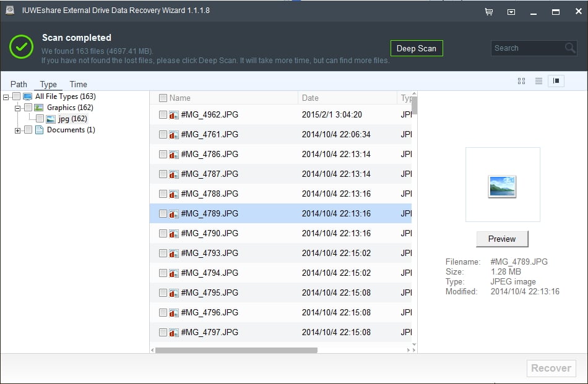Click the green scan completed checkmark
The width and height of the screenshot is (588, 384).
click(22, 47)
